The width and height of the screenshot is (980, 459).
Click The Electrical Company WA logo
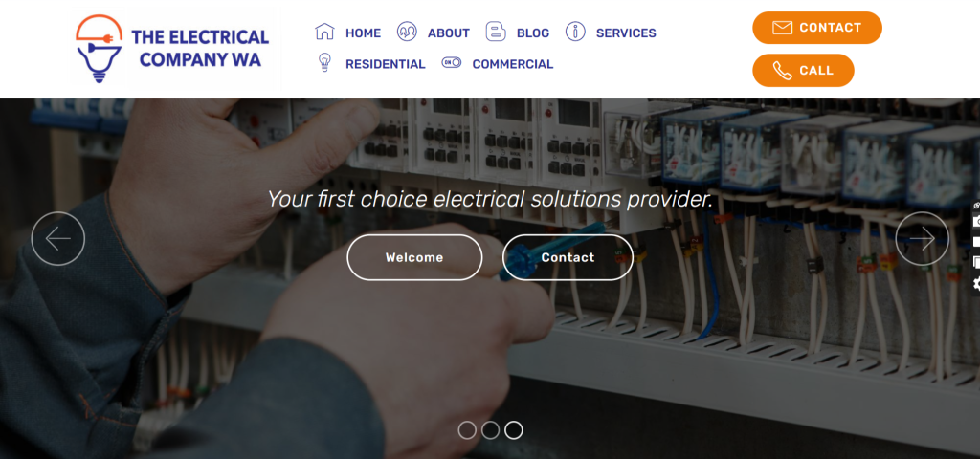click(174, 49)
